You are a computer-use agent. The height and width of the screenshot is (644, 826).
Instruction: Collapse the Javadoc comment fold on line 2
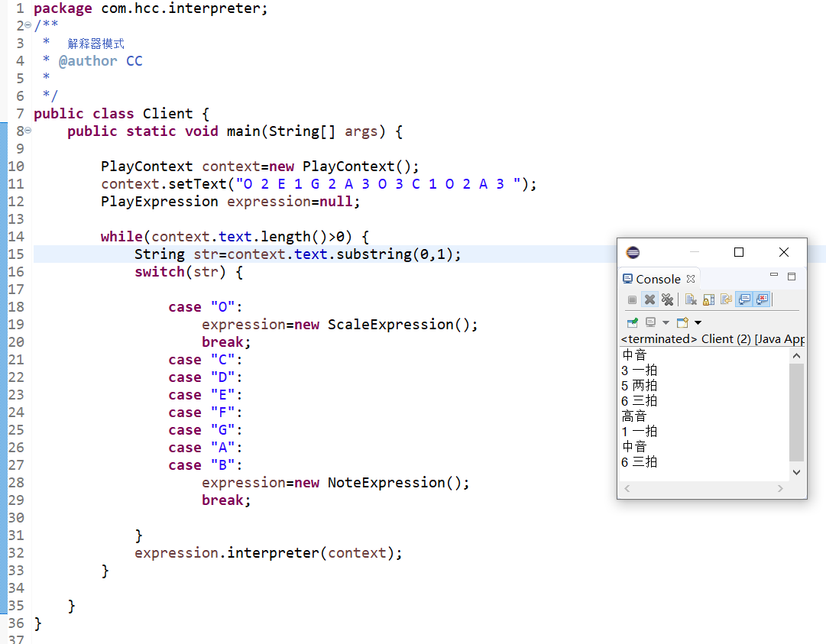coord(28,25)
